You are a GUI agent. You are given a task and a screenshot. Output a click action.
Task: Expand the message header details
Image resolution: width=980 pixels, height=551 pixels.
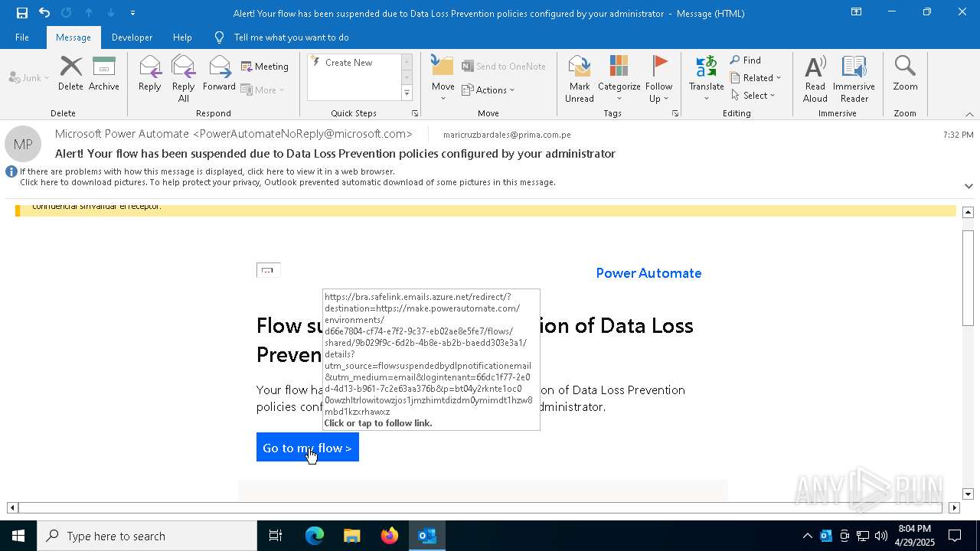tap(969, 186)
